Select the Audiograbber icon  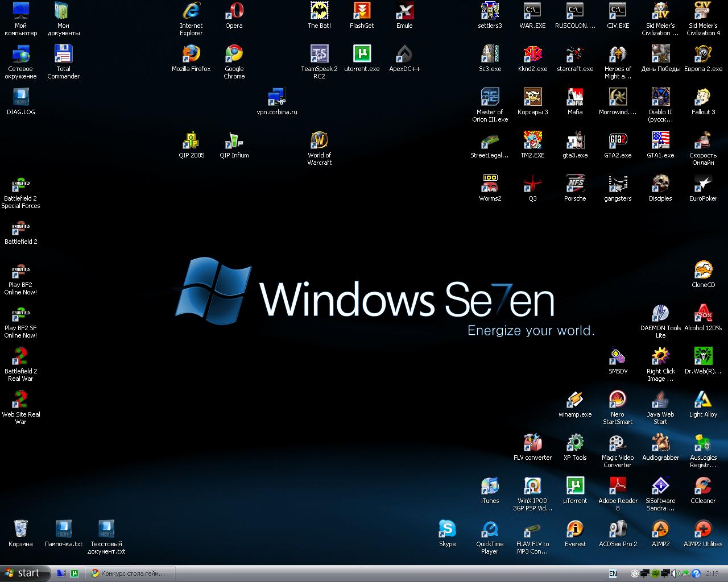[x=660, y=443]
